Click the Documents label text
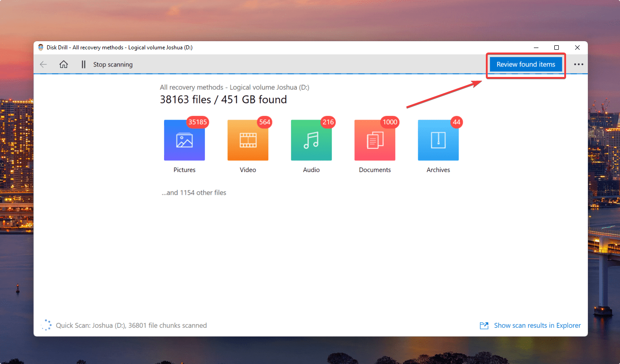Viewport: 620px width, 364px height. 375,170
